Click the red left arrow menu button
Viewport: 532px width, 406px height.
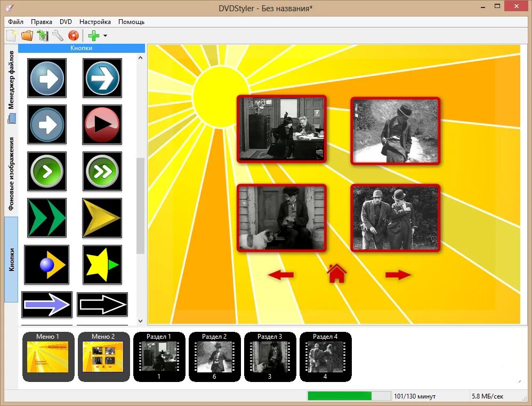click(280, 275)
